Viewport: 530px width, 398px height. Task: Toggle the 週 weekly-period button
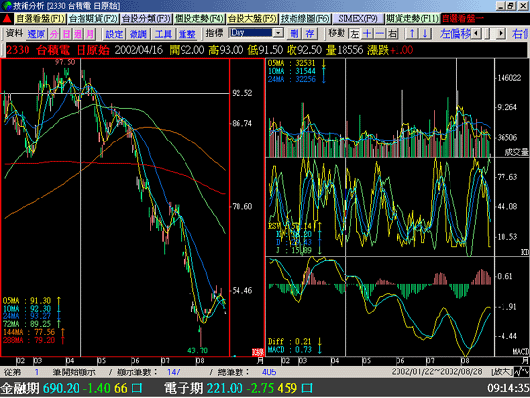pyautogui.click(x=78, y=33)
